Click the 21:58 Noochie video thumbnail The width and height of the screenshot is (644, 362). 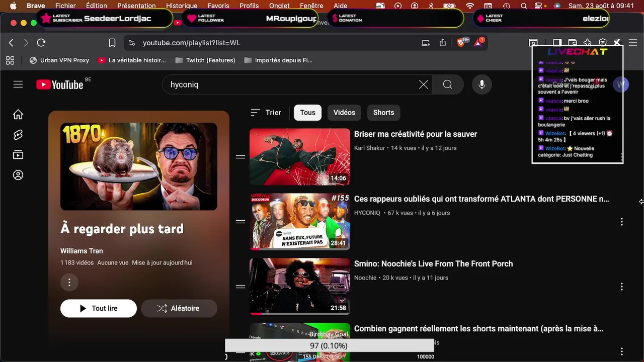pos(300,287)
